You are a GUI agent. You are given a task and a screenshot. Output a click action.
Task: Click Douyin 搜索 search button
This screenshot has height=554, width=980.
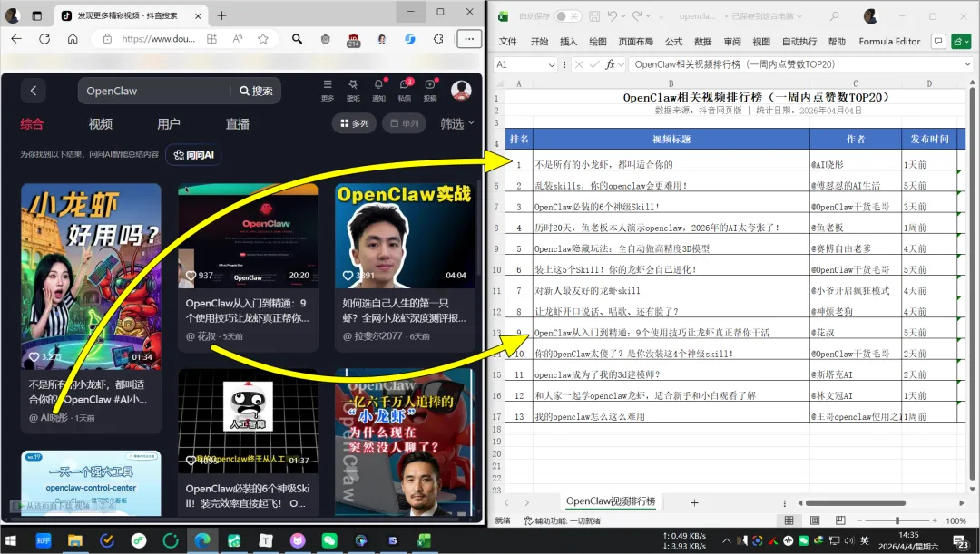256,91
